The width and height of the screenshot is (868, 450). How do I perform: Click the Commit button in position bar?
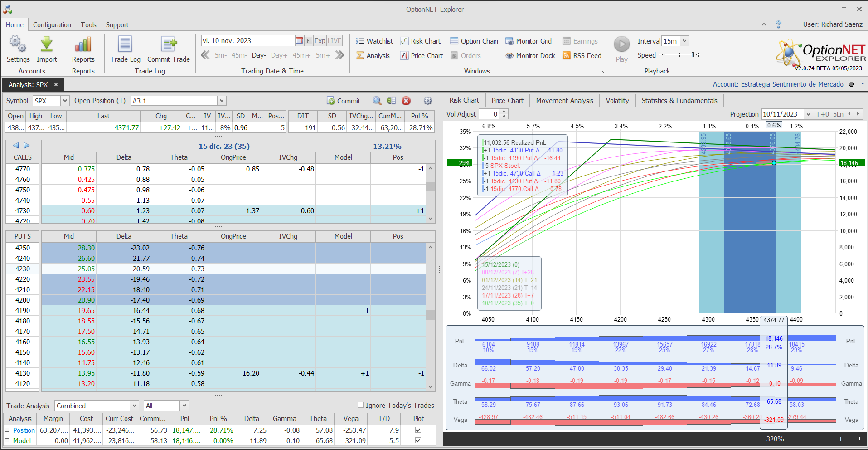(343, 101)
